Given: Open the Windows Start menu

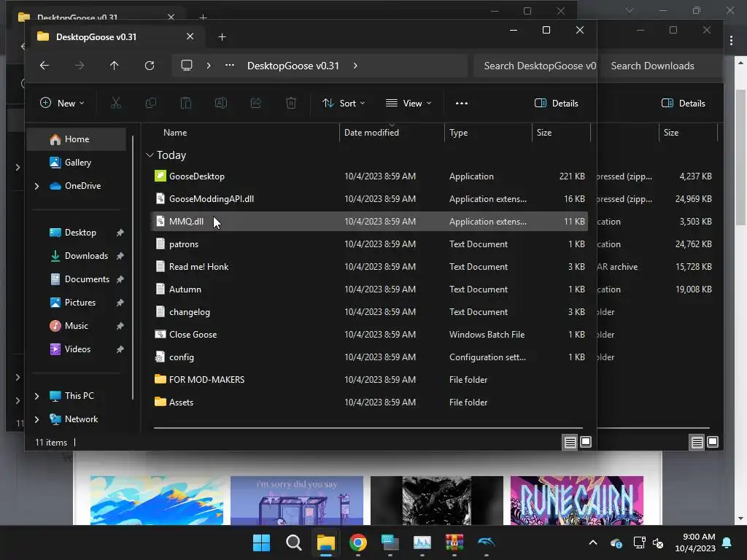Looking at the screenshot, I should [x=262, y=542].
